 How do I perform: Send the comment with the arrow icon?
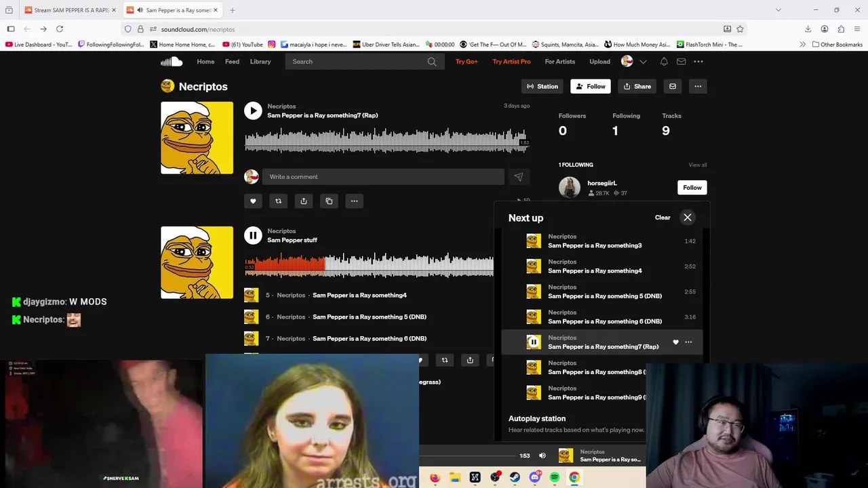[519, 177]
